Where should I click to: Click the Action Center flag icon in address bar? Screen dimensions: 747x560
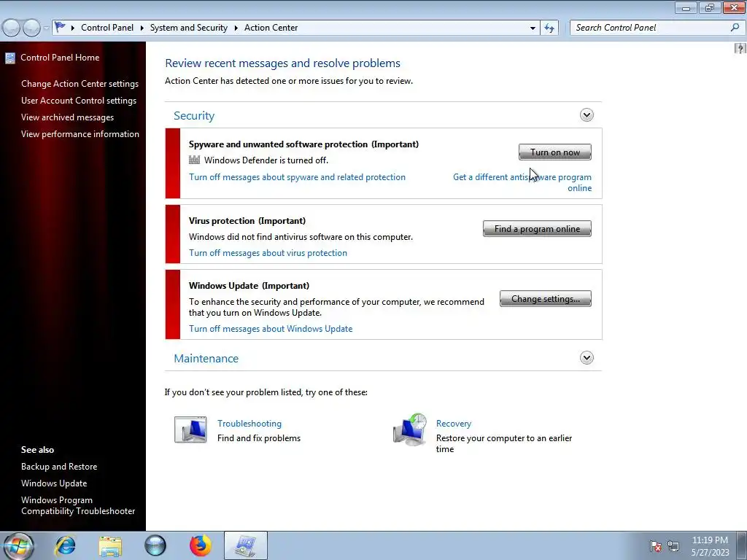60,27
